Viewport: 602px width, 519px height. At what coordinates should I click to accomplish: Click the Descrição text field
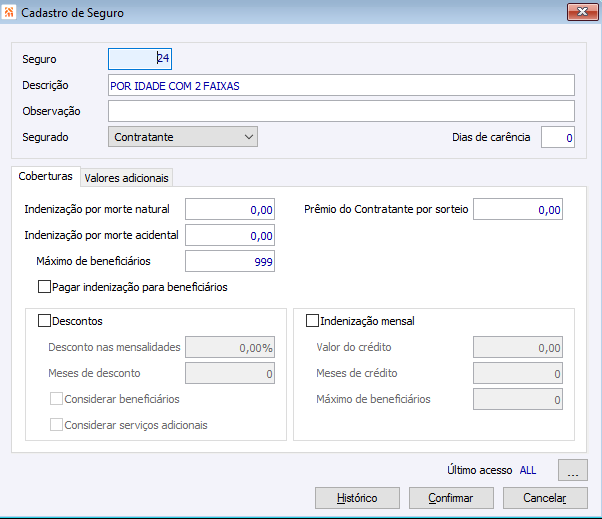coord(341,85)
